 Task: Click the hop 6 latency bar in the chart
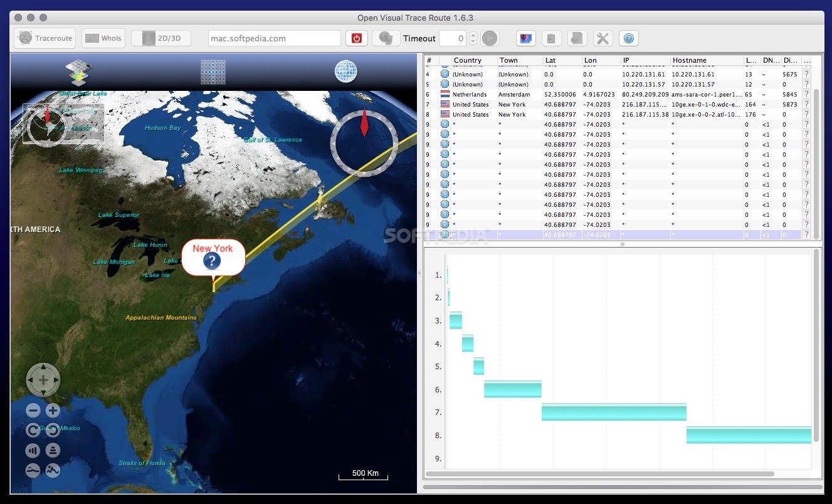tap(512, 389)
